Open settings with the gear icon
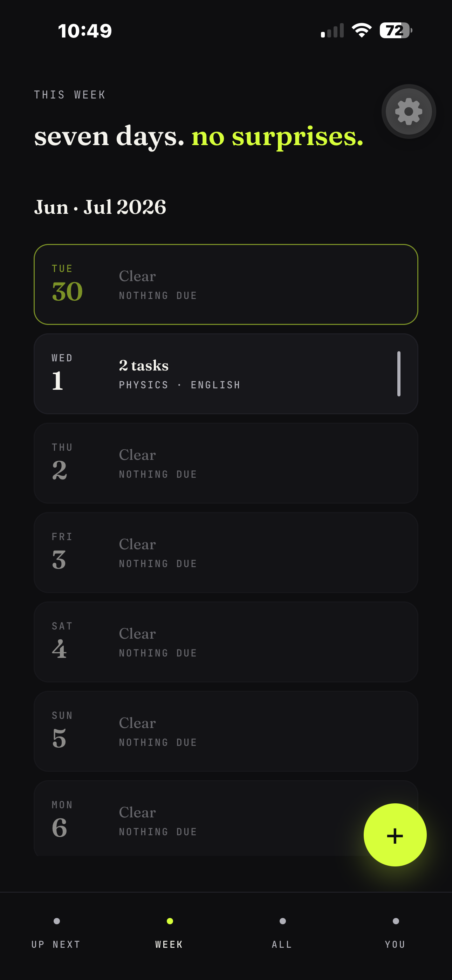The width and height of the screenshot is (452, 980). pyautogui.click(x=409, y=111)
